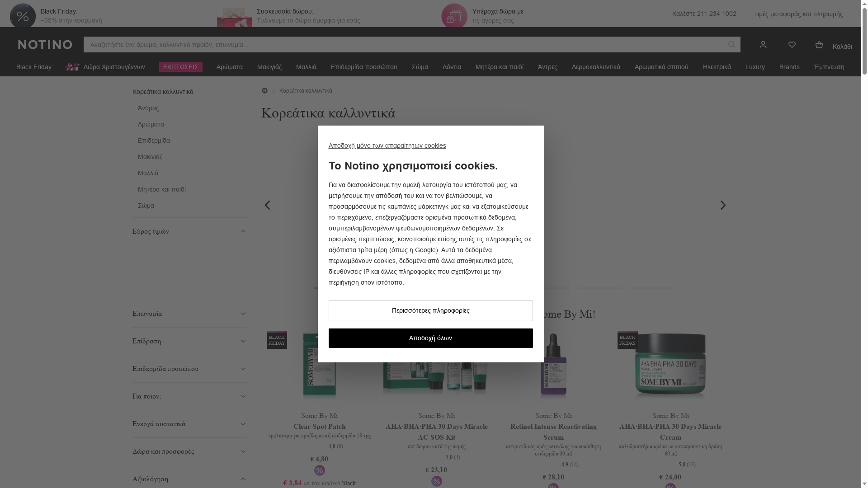
Task: Click AHA·BHA·PHA 30 Days Miracle AC SOS Kit title
Action: 437,432
